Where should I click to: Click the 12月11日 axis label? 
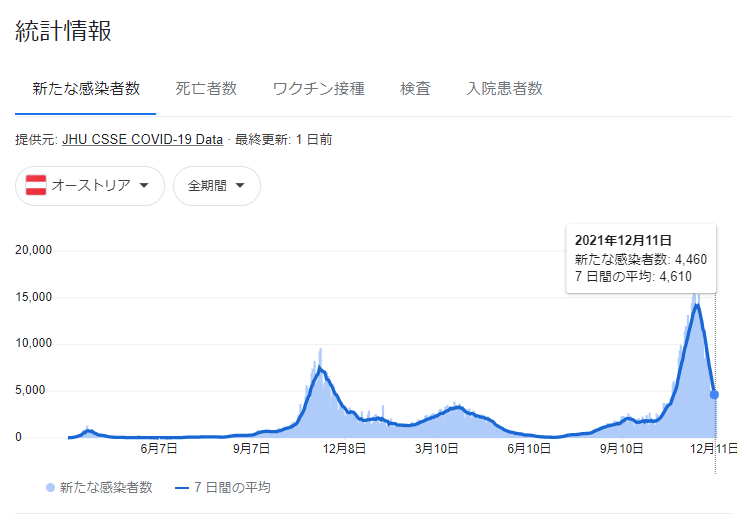(x=714, y=449)
